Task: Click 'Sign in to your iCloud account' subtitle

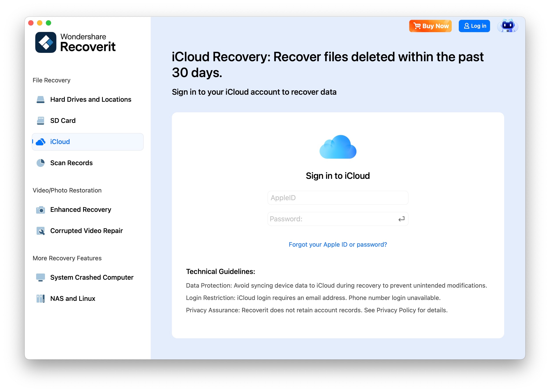Action: point(254,92)
